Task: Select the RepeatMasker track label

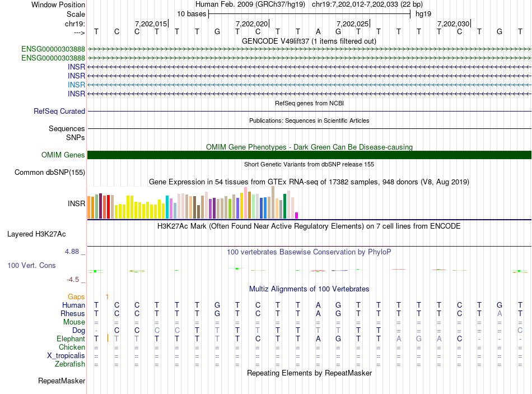Action: click(62, 381)
